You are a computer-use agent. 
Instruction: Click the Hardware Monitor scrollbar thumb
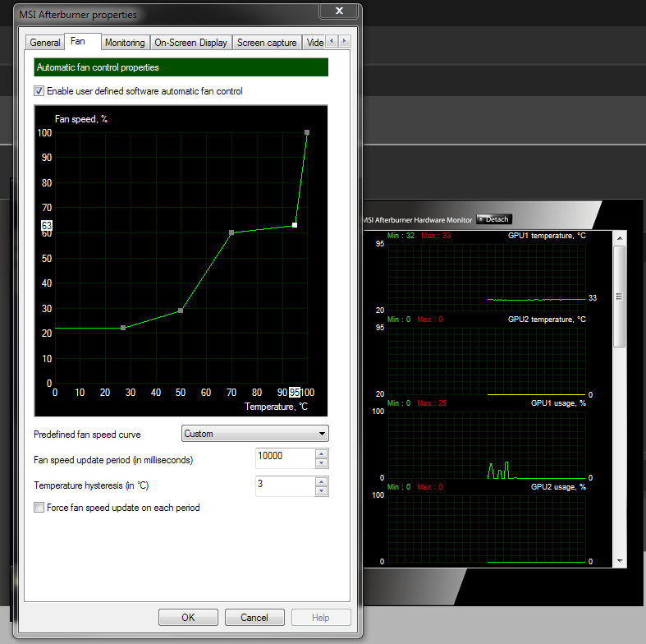pos(619,297)
